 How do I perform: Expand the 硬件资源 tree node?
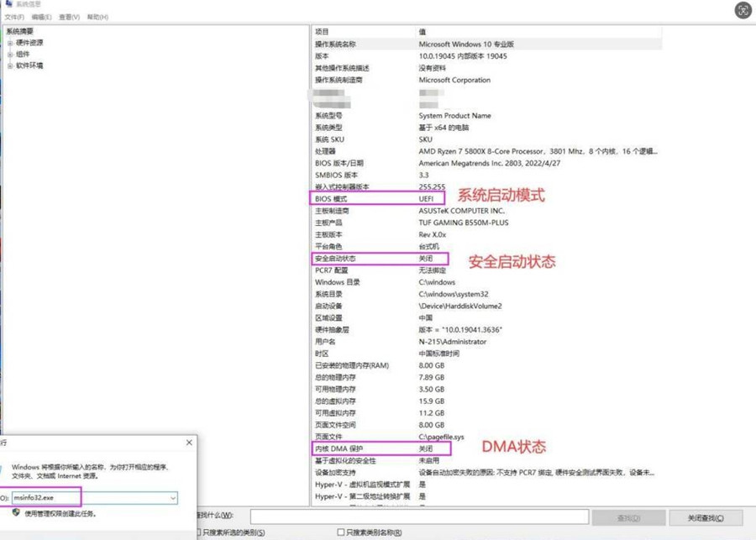10,43
